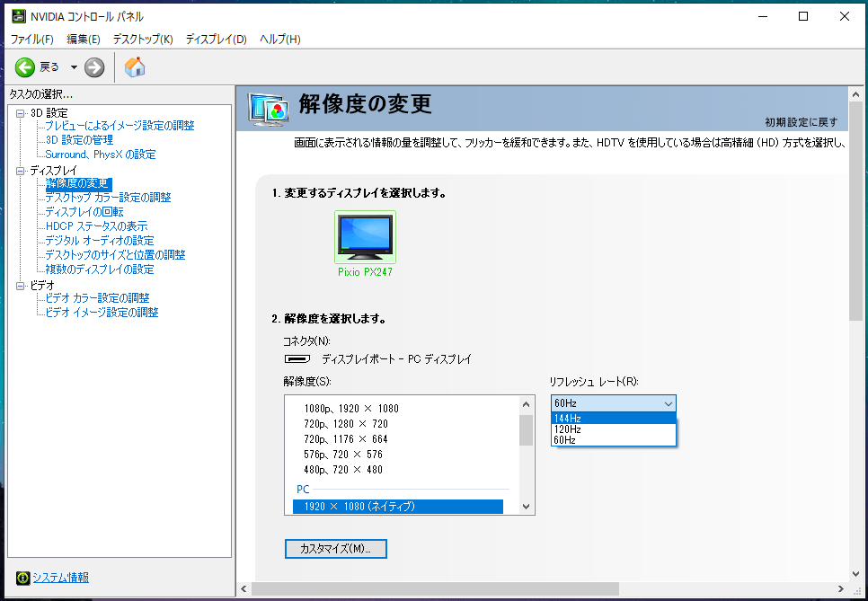Click the Home icon in toolbar
Screen dimensions: 868x601
pos(135,67)
